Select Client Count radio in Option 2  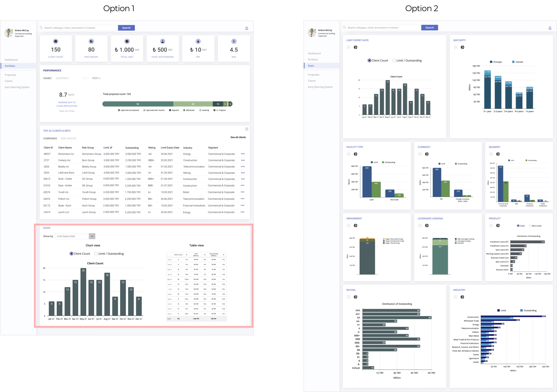[369, 60]
